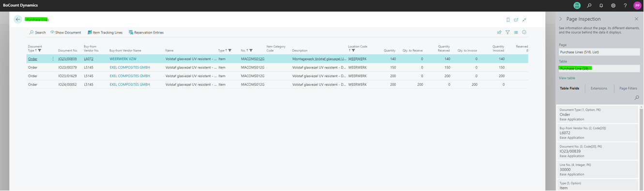Toggle the filter pane funnel icon
The image size is (644, 191).
(x=507, y=32)
